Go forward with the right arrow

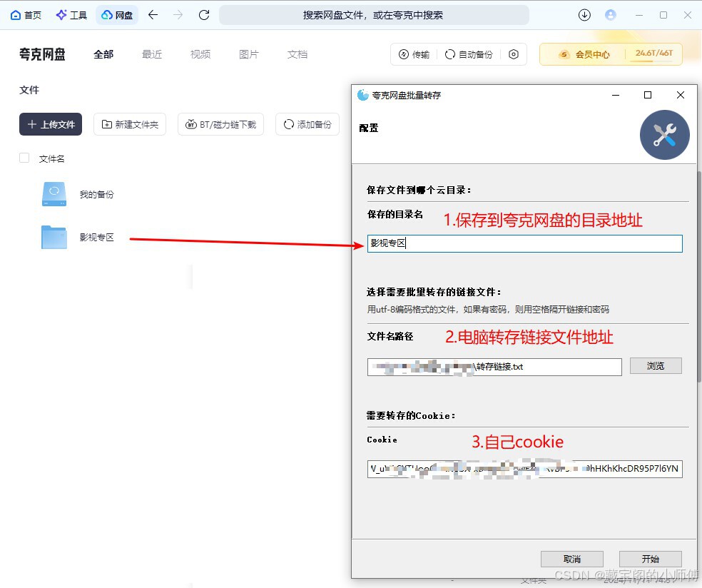178,15
